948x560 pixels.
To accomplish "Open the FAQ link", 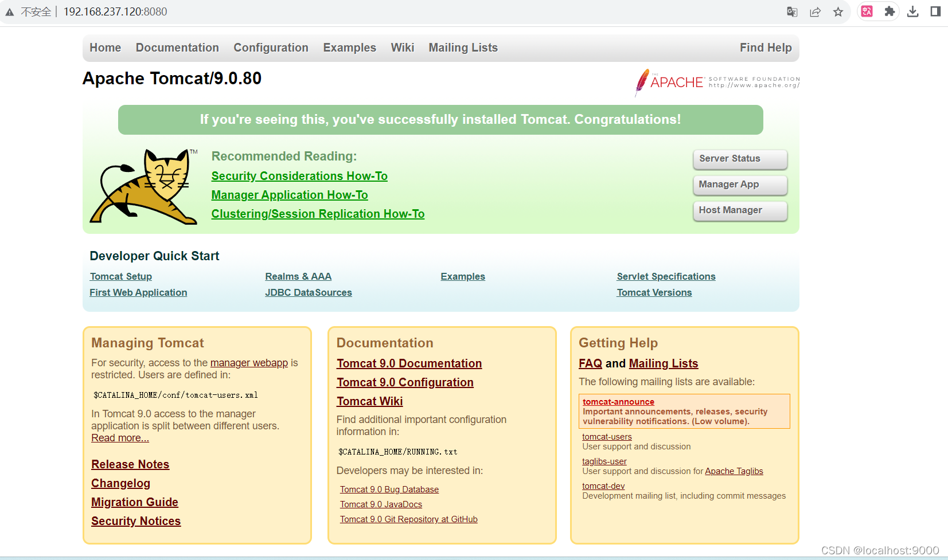I will tap(590, 363).
